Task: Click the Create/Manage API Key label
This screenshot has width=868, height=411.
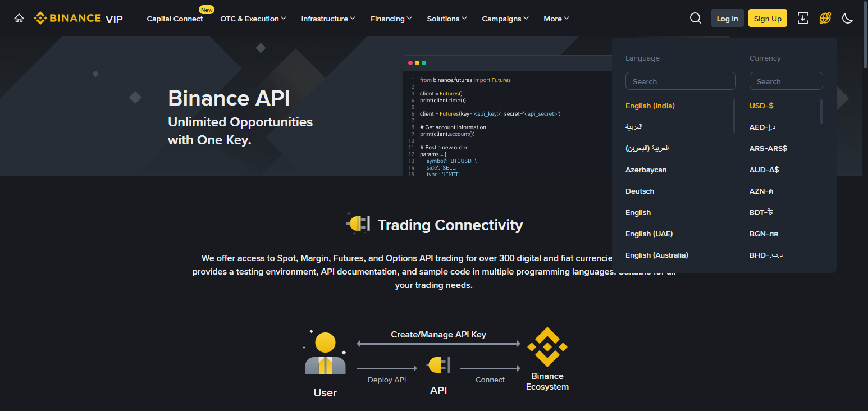Action: [x=438, y=335]
